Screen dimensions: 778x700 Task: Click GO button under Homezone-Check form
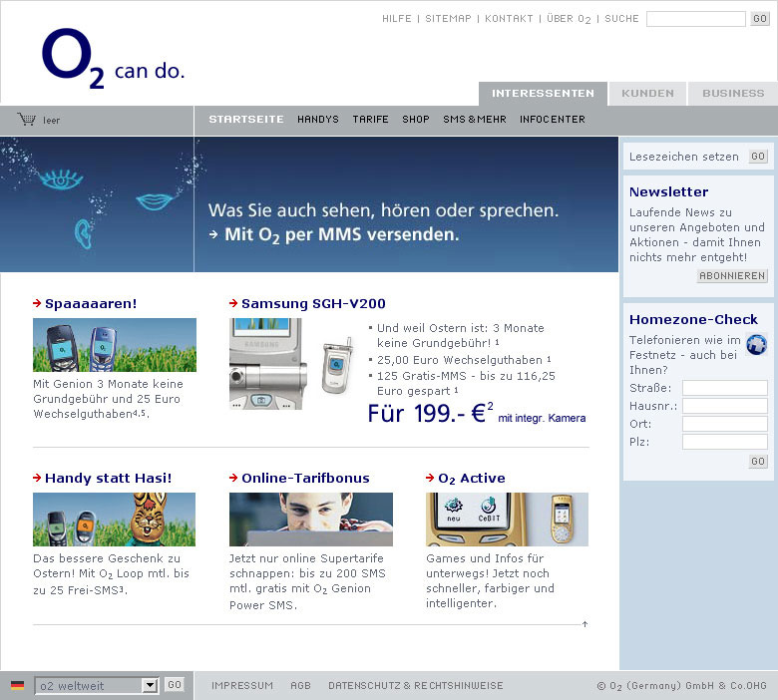[758, 462]
